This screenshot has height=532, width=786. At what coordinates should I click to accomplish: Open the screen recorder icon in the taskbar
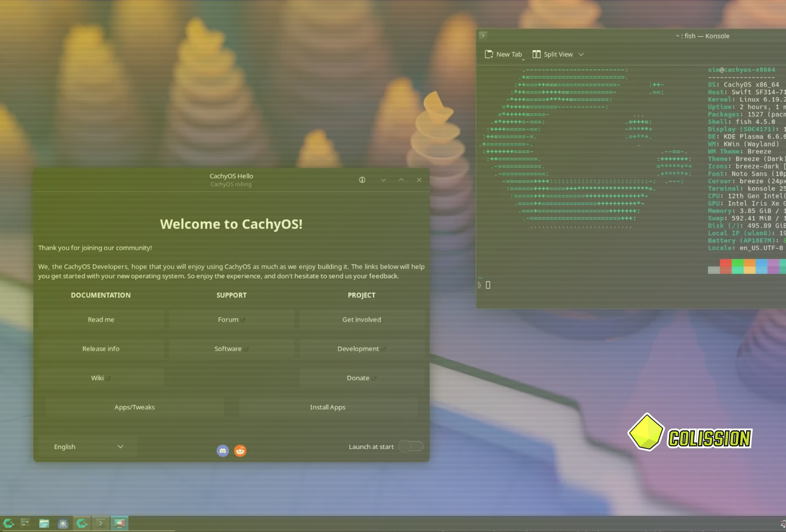click(x=120, y=523)
